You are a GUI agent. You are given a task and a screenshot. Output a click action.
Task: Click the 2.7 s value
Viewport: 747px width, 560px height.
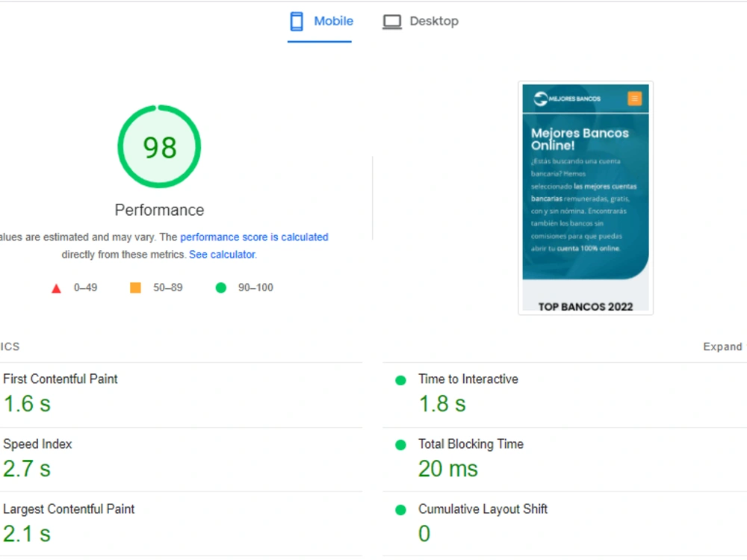coord(27,469)
